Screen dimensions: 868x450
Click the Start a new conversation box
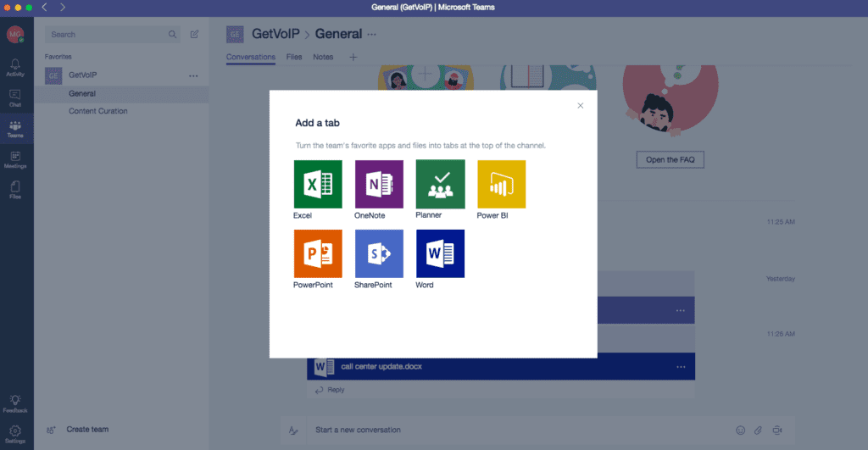click(520, 430)
